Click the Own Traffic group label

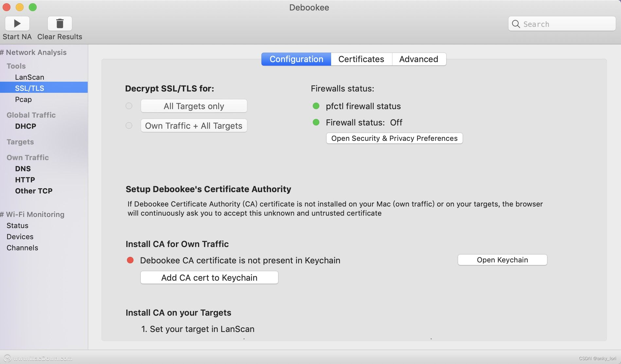[28, 157]
